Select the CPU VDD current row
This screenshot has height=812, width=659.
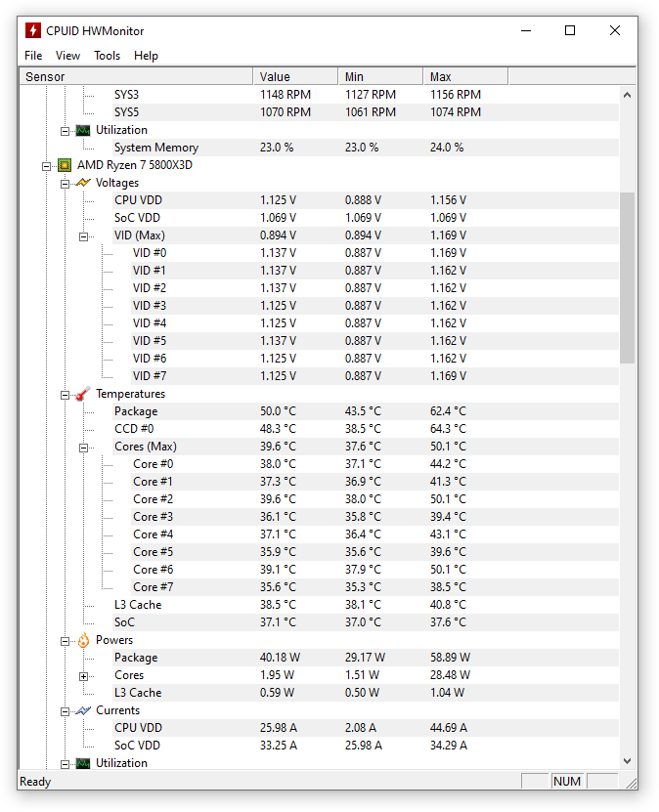click(x=366, y=729)
